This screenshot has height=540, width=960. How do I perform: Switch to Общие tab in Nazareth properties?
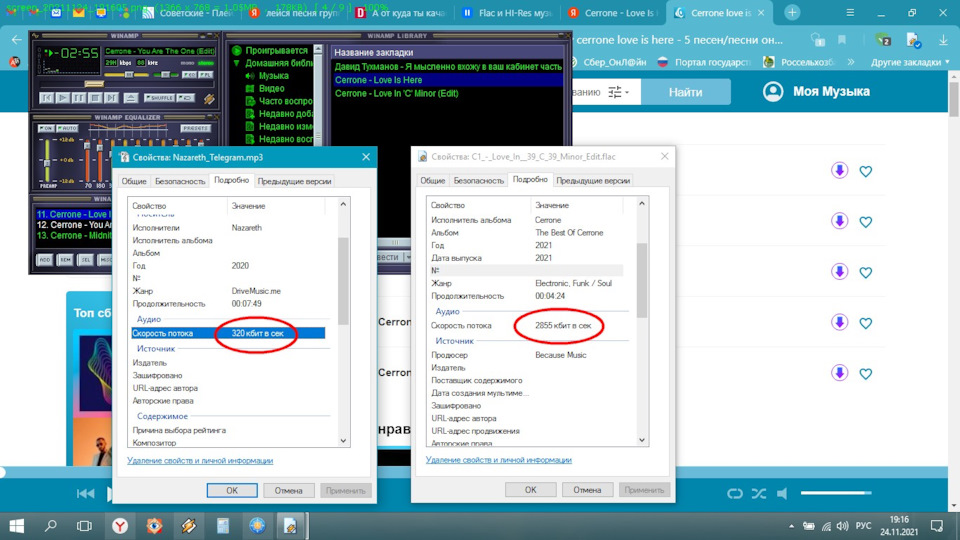(133, 181)
